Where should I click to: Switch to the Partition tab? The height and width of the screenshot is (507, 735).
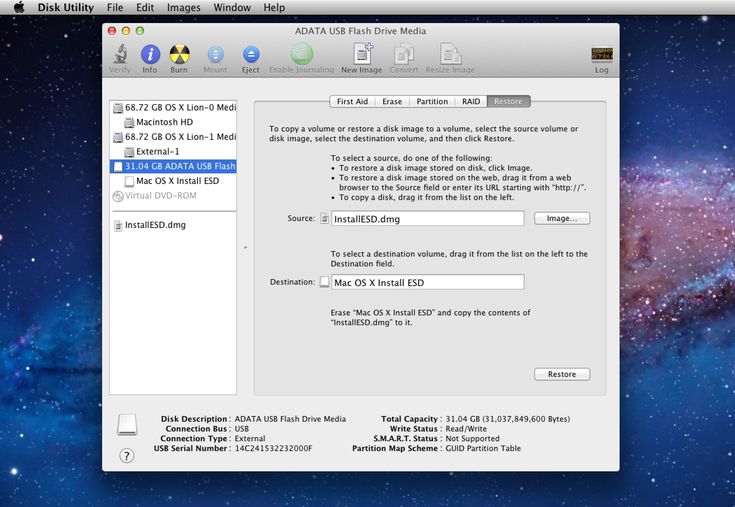click(432, 101)
